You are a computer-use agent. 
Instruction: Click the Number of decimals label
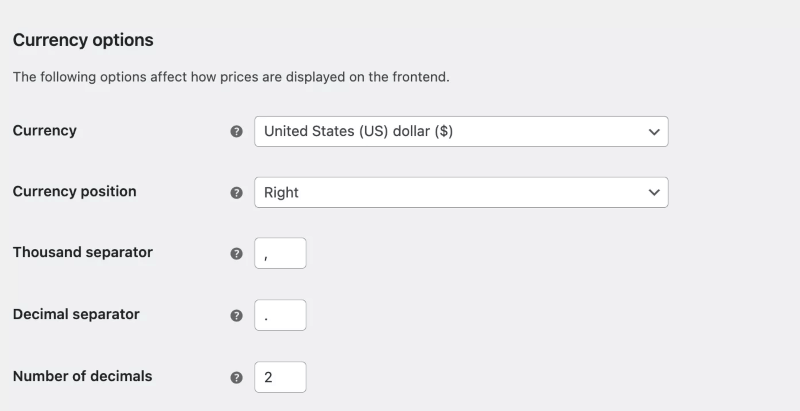pyautogui.click(x=82, y=376)
